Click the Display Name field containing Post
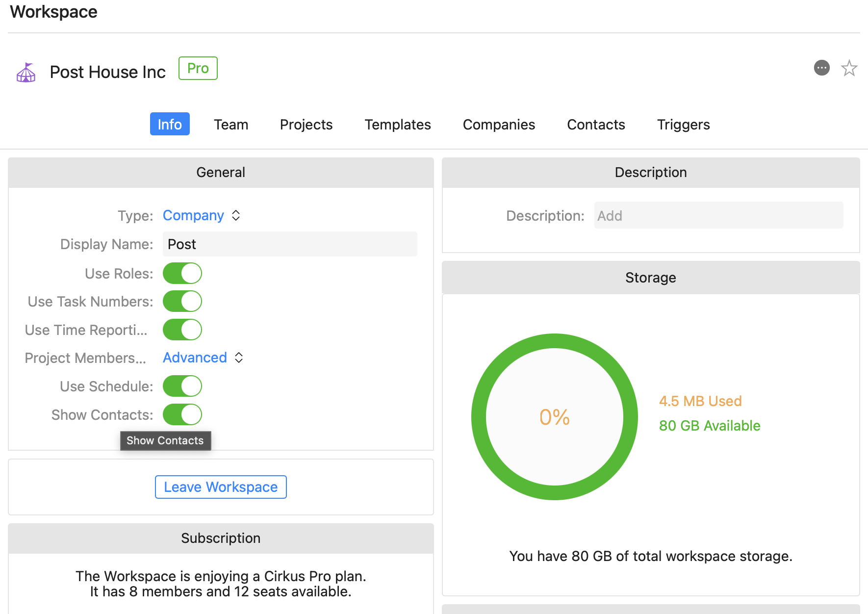 (x=290, y=244)
